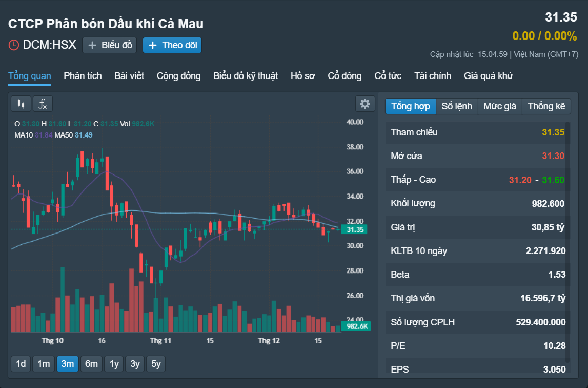Open the Biểu đồ kỹ thuật tab
588x388 pixels.
pyautogui.click(x=246, y=76)
